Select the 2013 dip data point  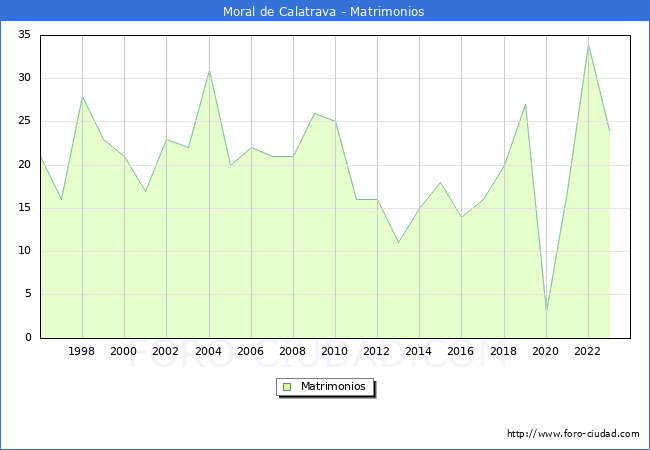[x=399, y=242]
